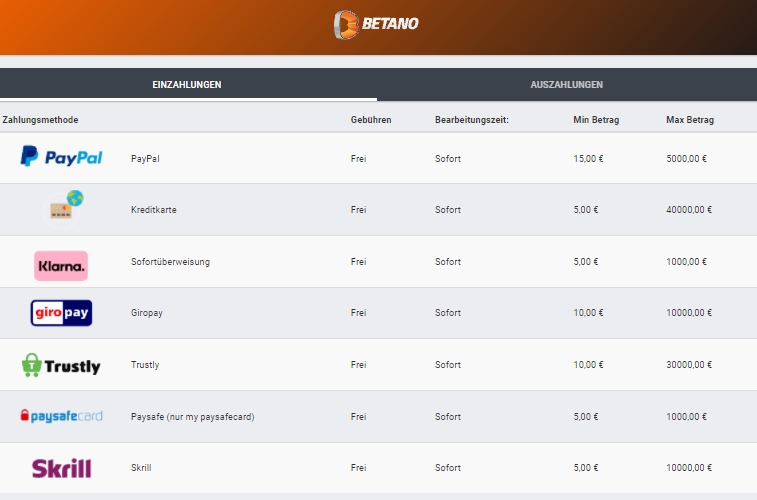Click the purple Skrill logo
Image resolution: width=757 pixels, height=500 pixels.
point(61,468)
